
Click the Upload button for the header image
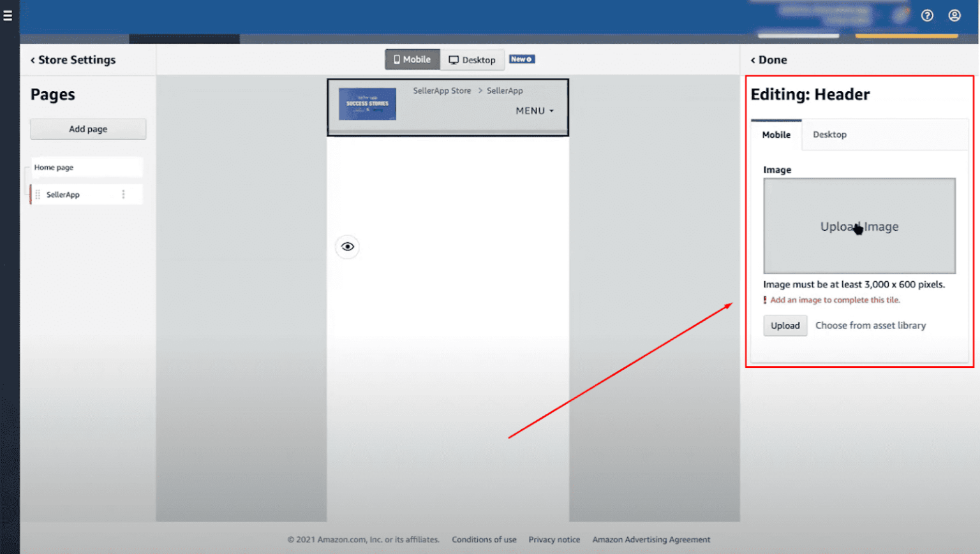click(x=785, y=325)
